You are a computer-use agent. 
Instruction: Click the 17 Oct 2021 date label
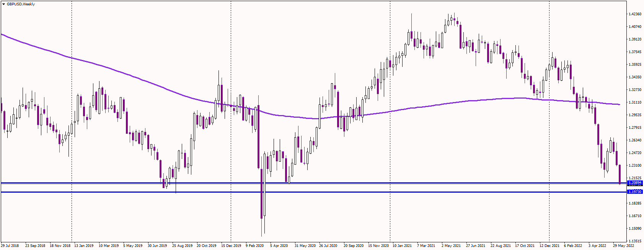click(525, 246)
